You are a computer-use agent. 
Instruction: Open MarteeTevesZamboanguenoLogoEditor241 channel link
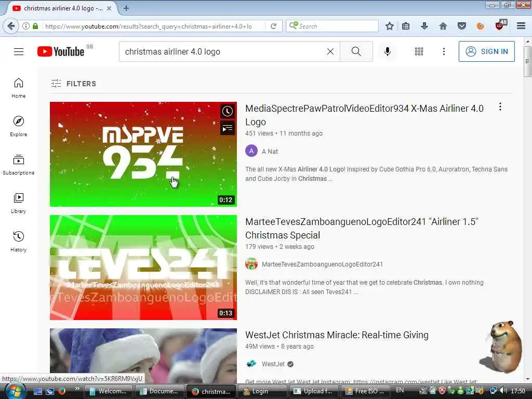(x=322, y=264)
